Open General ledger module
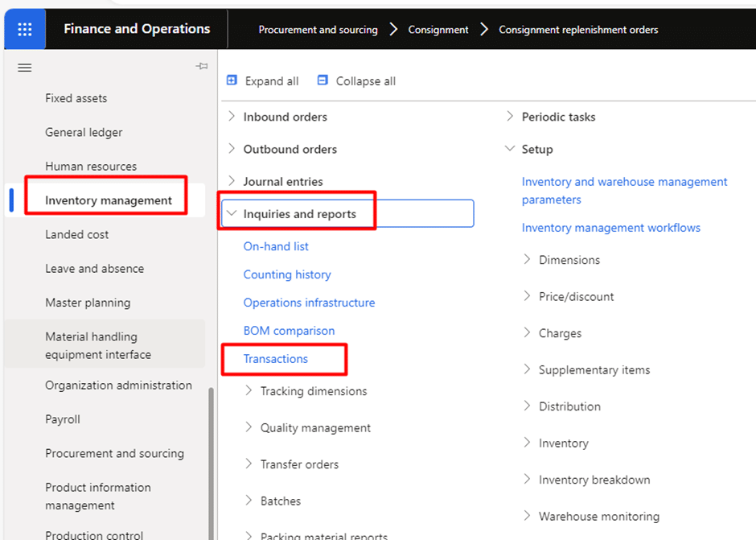Screen dimensions: 756x540 tap(84, 132)
